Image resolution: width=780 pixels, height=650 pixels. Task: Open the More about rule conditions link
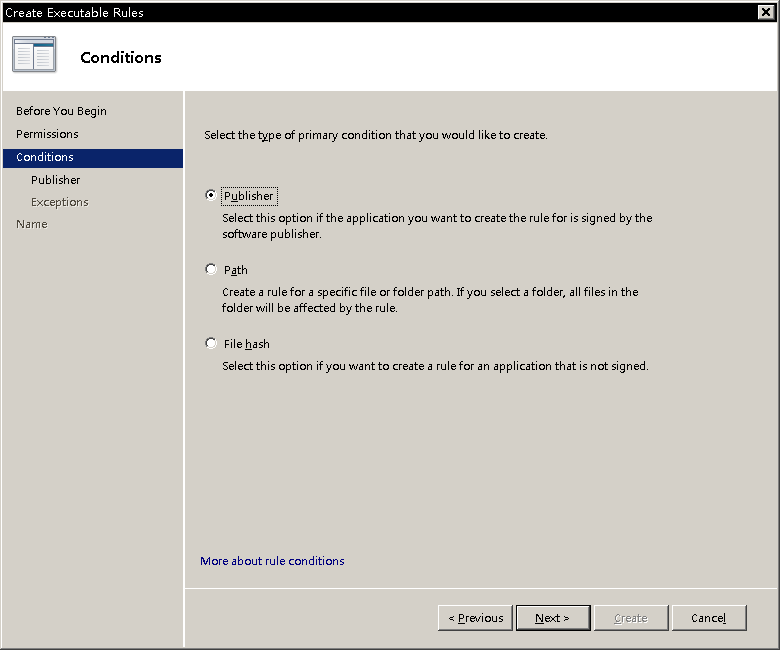point(272,561)
